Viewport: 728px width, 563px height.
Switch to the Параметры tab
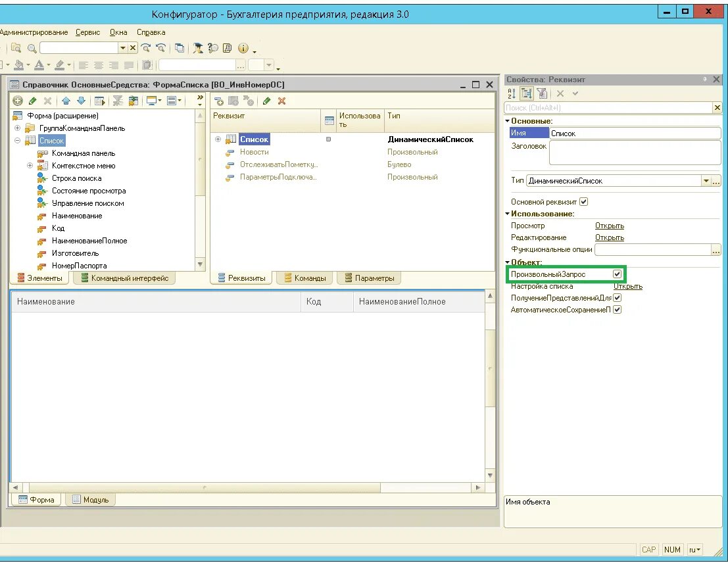tap(369, 278)
